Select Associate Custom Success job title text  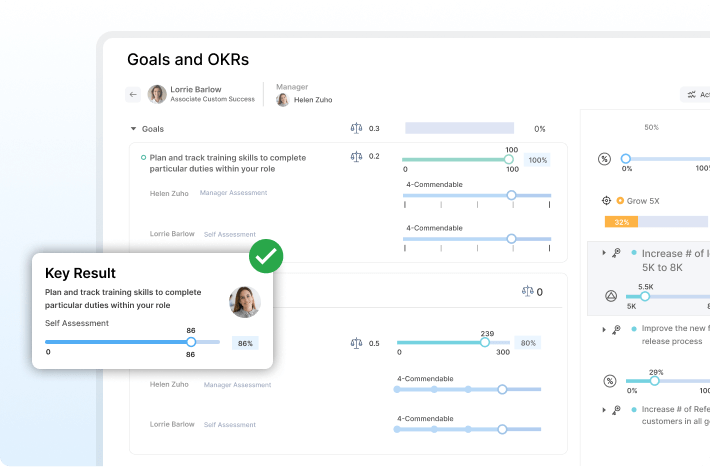pyautogui.click(x=212, y=99)
